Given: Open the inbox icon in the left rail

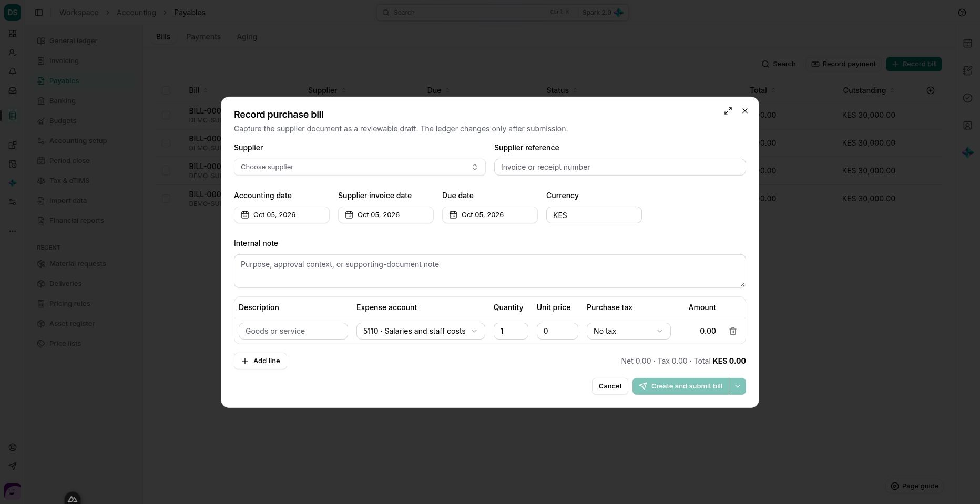Looking at the screenshot, I should (x=13, y=90).
